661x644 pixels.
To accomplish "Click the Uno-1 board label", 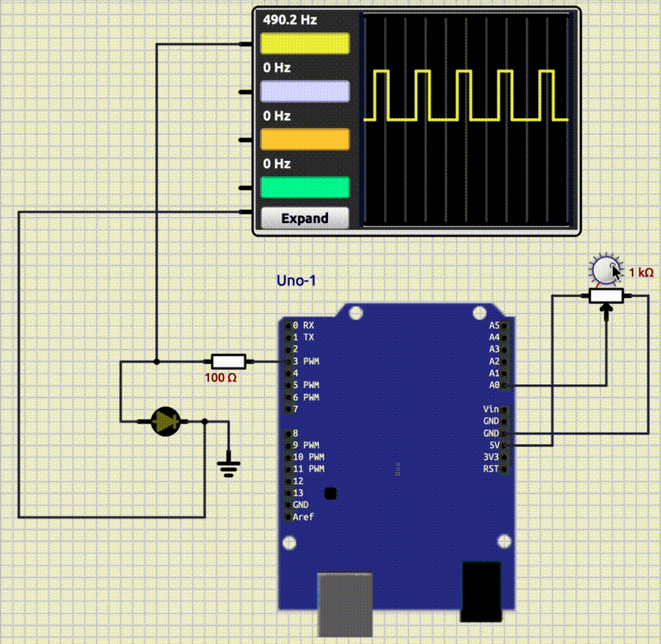I will (x=296, y=281).
